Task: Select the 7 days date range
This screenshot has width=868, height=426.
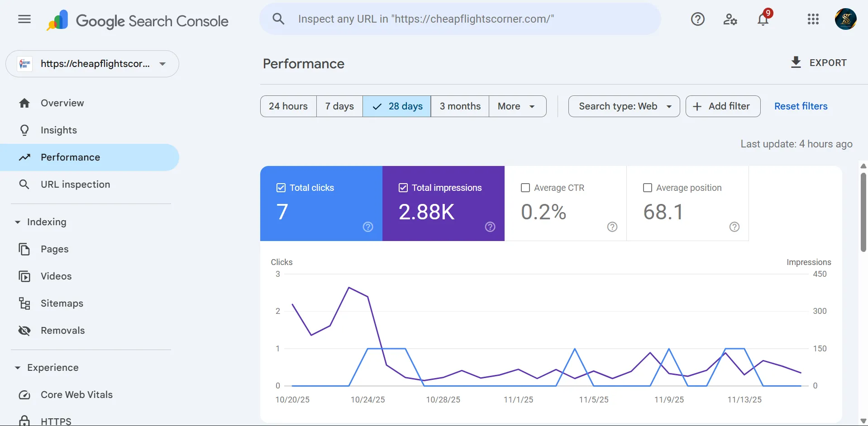Action: [x=339, y=106]
